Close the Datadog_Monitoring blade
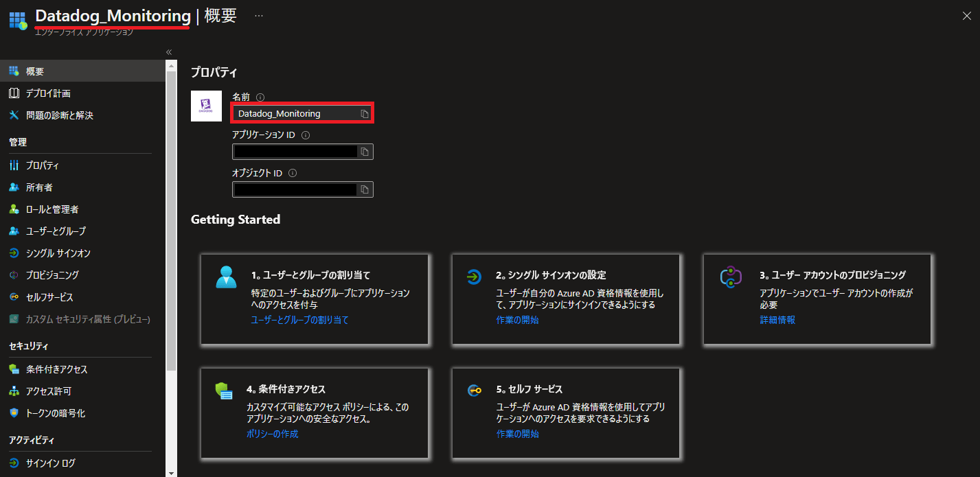Image resolution: width=980 pixels, height=477 pixels. (x=967, y=16)
